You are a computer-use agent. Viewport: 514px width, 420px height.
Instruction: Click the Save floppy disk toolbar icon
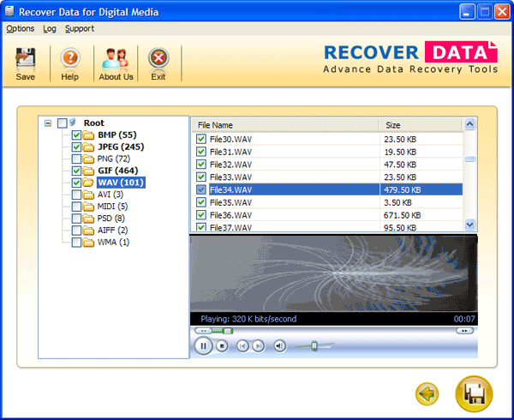pyautogui.click(x=27, y=58)
